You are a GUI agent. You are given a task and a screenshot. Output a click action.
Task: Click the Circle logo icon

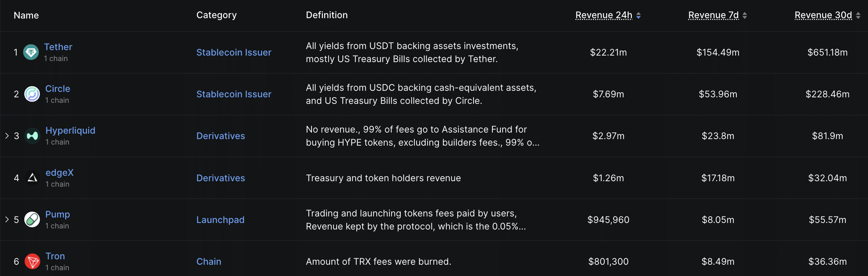32,94
